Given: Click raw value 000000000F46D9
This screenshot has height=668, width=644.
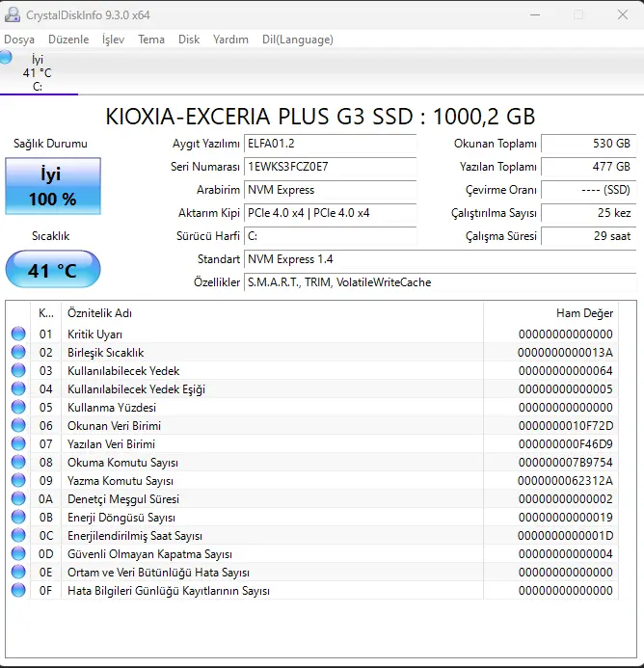Looking at the screenshot, I should (x=565, y=444).
